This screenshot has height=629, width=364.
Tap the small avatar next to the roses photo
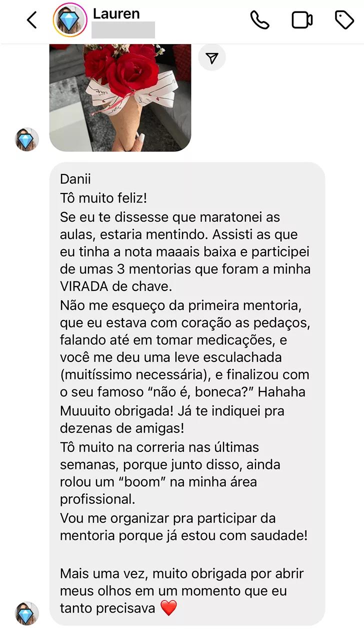(27, 139)
